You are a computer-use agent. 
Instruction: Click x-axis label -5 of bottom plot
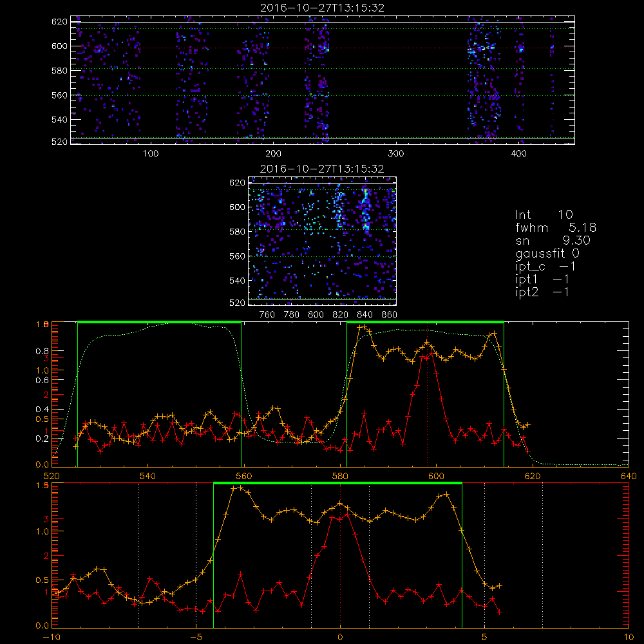tap(196, 637)
